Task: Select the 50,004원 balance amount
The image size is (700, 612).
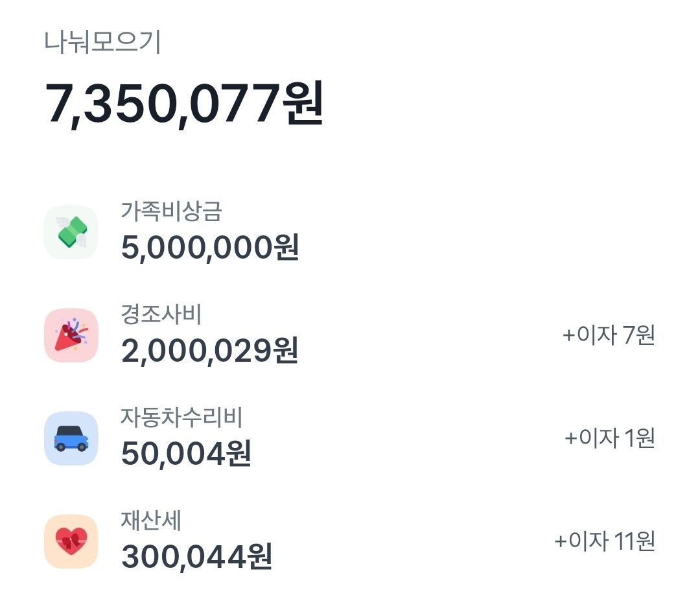Action: 186,454
